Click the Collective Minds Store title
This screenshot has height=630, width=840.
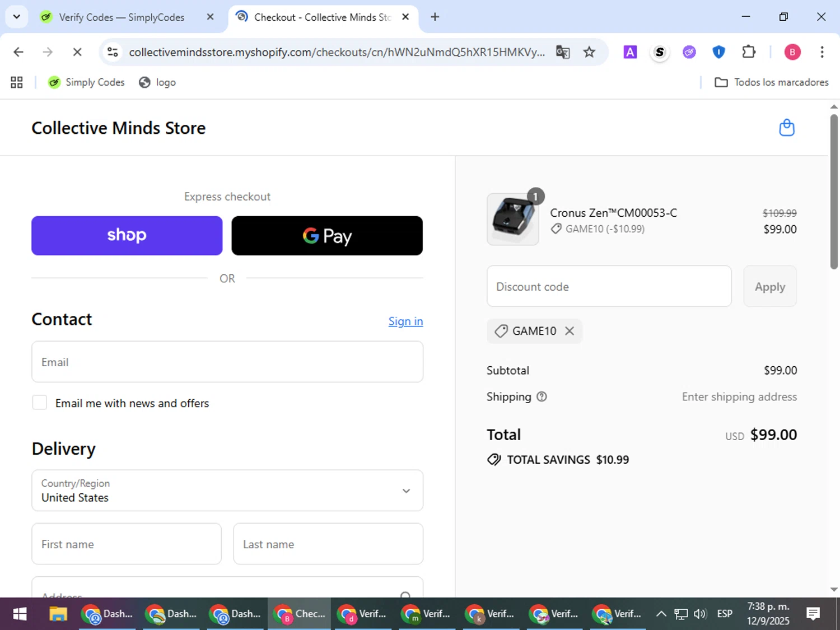(119, 128)
